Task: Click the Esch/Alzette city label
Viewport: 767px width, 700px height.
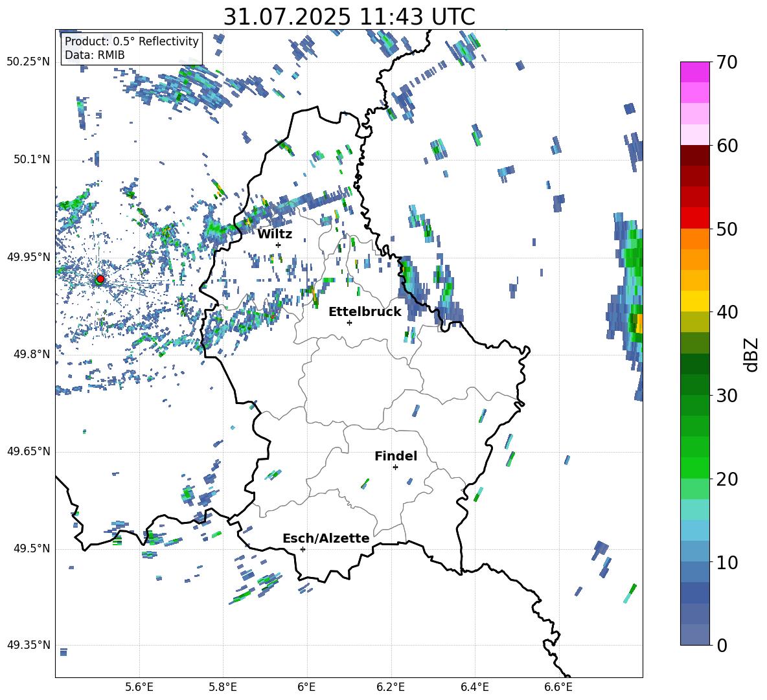Action: [x=326, y=539]
